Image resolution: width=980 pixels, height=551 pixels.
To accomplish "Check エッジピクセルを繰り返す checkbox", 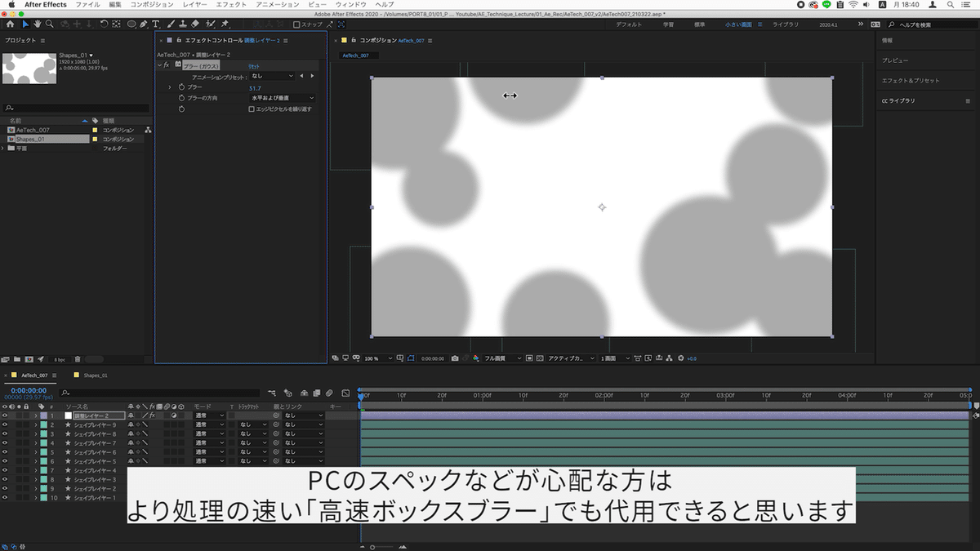I will pos(252,109).
